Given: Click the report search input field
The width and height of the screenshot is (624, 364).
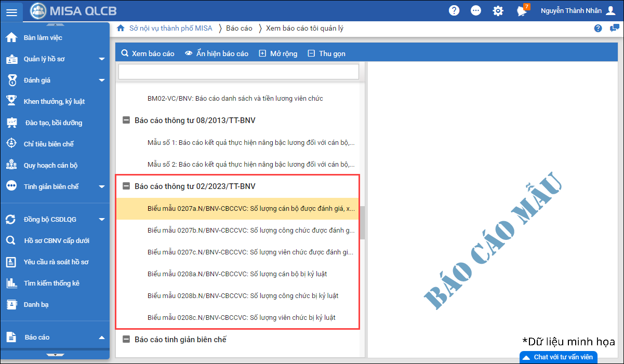Looking at the screenshot, I should (x=238, y=72).
